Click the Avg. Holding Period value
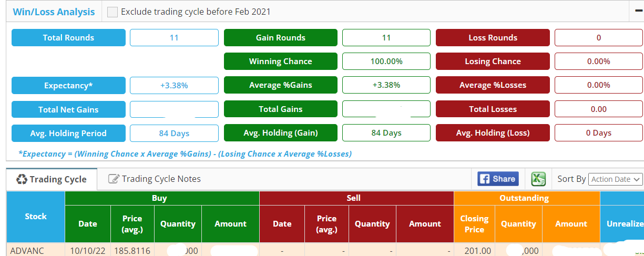 pos(174,134)
